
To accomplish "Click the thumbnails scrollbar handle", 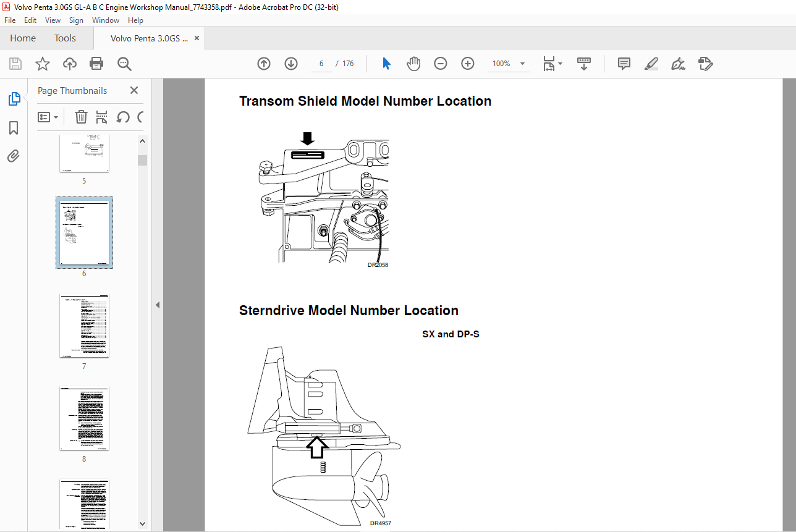I will pos(143,160).
